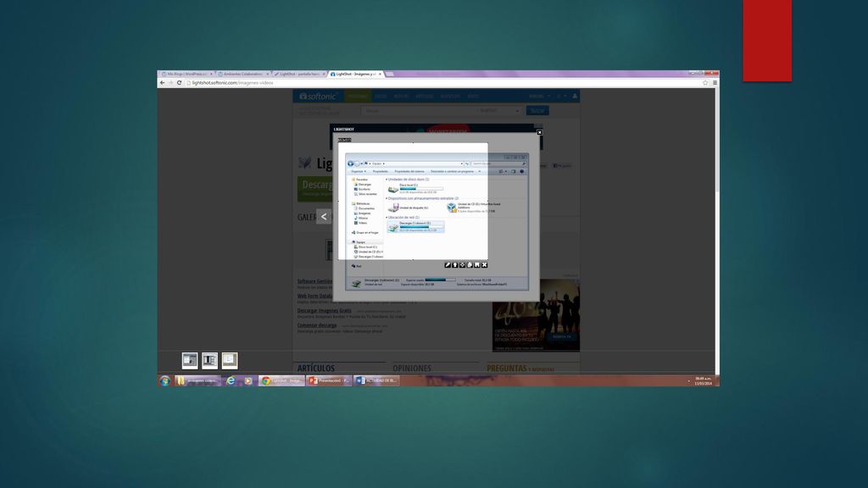This screenshot has height=488, width=868.
Task: Click the Lightshot save icon
Action: coord(476,265)
